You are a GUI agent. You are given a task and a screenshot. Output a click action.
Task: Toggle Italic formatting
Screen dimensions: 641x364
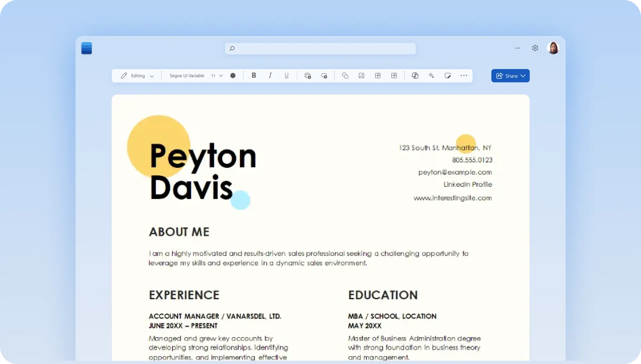coord(270,75)
